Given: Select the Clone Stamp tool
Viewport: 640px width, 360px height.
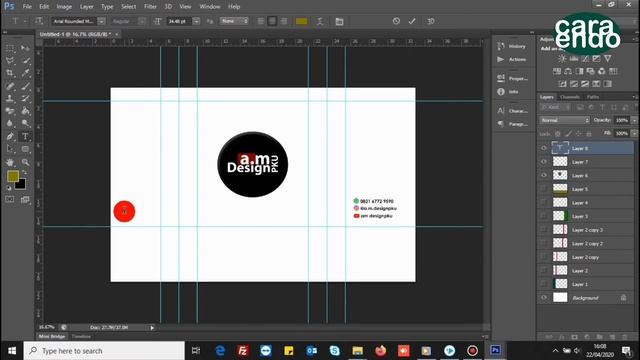Looking at the screenshot, I should (10, 98).
